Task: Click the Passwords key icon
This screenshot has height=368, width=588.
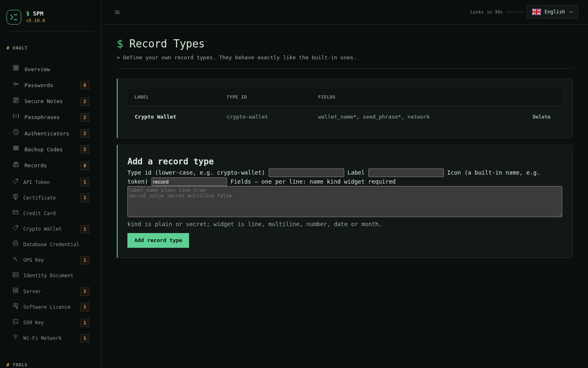Action: pos(16,84)
